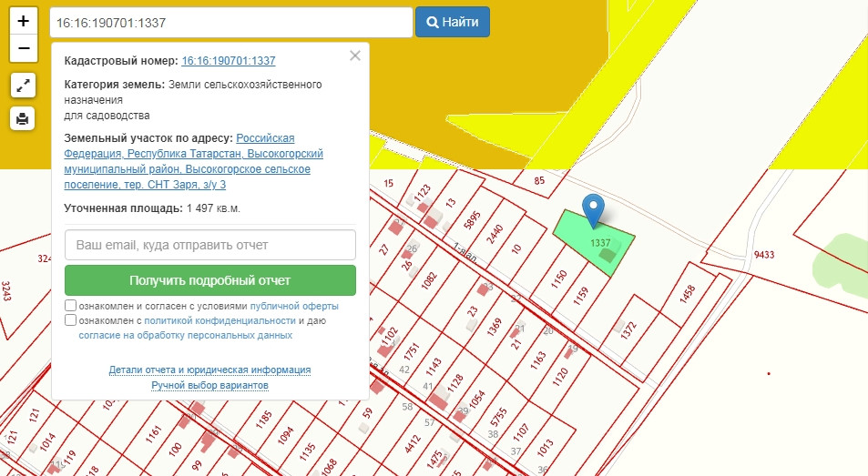Click the email input field for report
This screenshot has width=868, height=476.
pos(210,245)
